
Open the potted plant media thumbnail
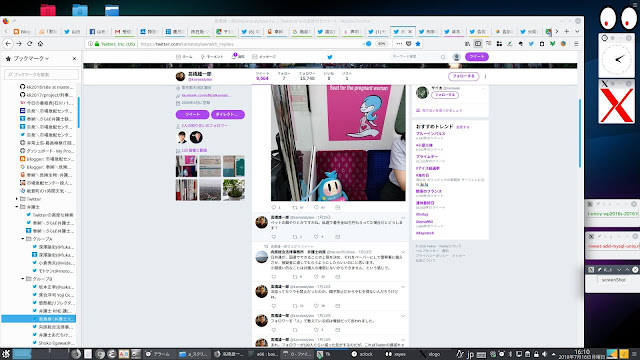click(x=234, y=190)
